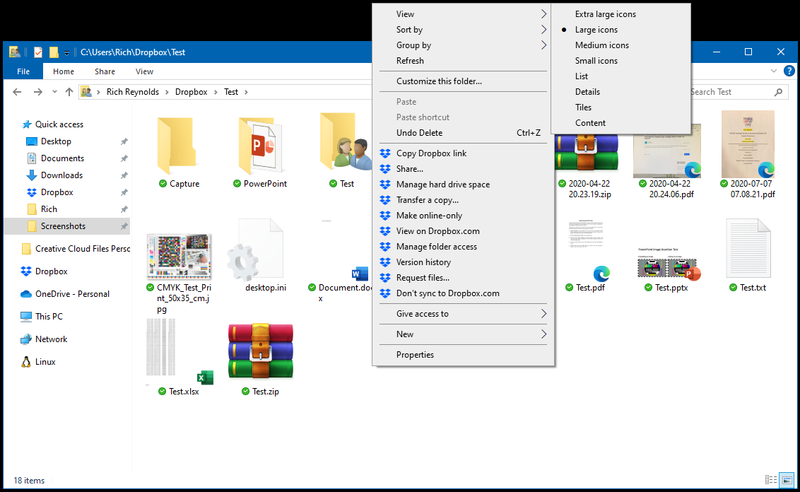This screenshot has height=492, width=800.
Task: Open the Share ribbon tab
Action: pos(104,72)
